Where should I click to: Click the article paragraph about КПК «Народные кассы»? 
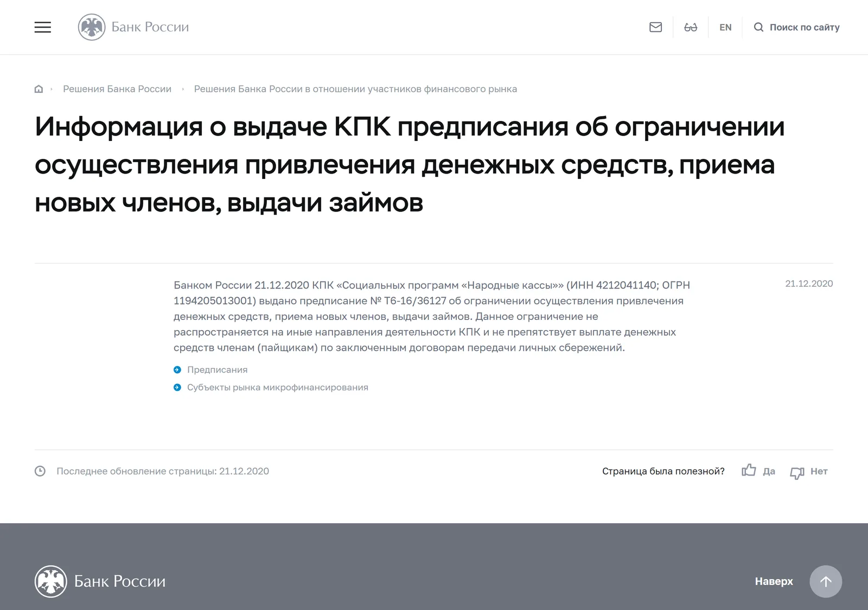pyautogui.click(x=432, y=316)
